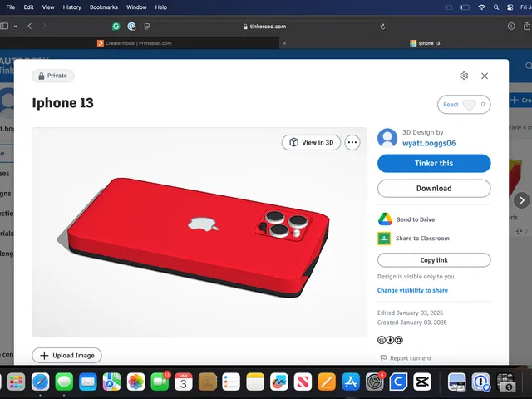Open Freeform from the dock

point(279,382)
